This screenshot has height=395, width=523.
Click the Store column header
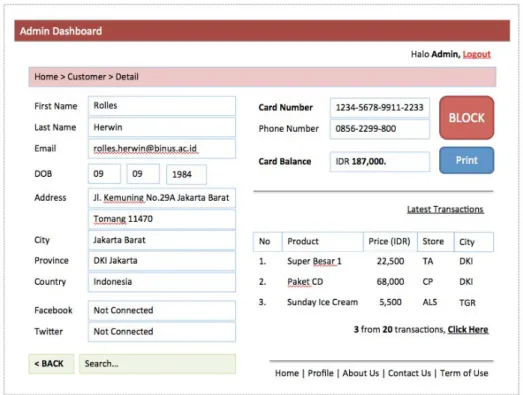pos(436,242)
